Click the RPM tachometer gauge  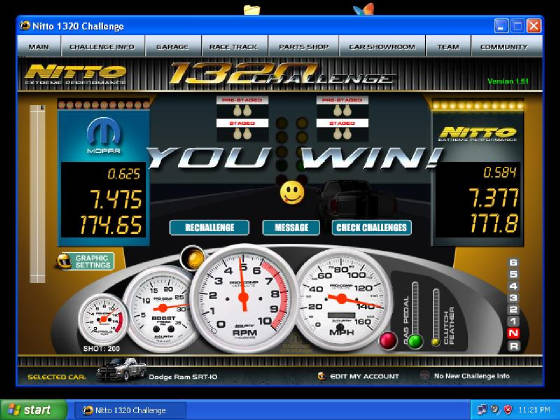[244, 298]
